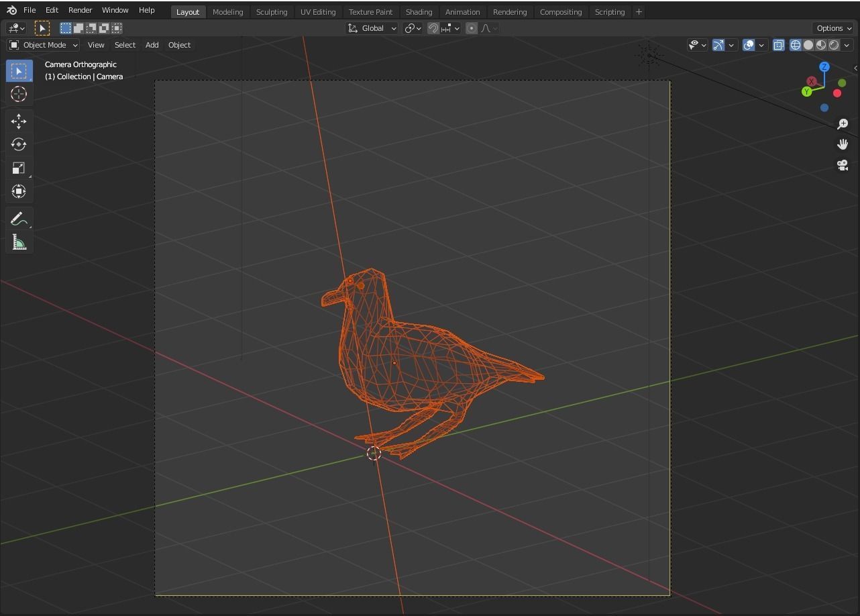The width and height of the screenshot is (860, 616).
Task: Open the gizmo settings dropdown arrow
Action: tap(731, 45)
